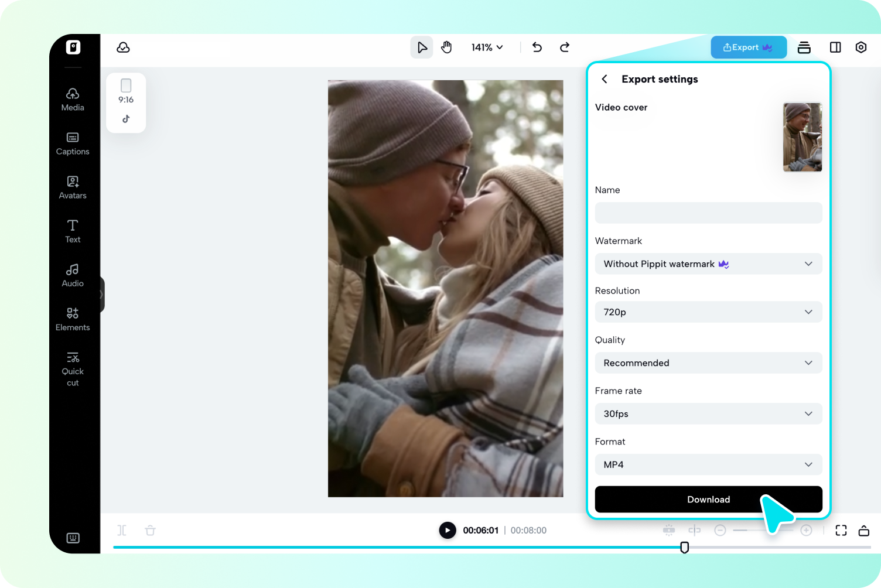The height and width of the screenshot is (588, 881).
Task: Click the cloud save icon
Action: [x=123, y=47]
